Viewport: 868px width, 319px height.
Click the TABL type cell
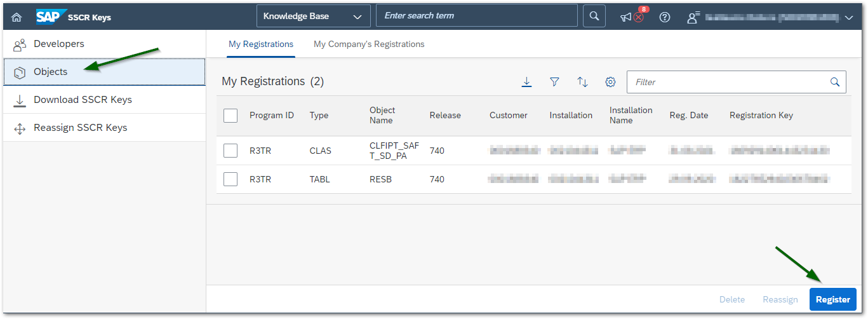click(x=319, y=179)
